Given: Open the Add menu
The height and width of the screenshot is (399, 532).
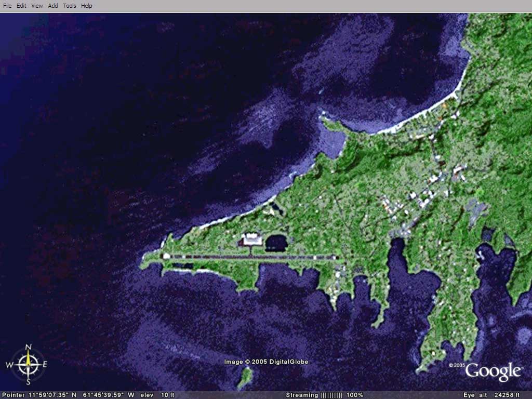Looking at the screenshot, I should coord(53,6).
